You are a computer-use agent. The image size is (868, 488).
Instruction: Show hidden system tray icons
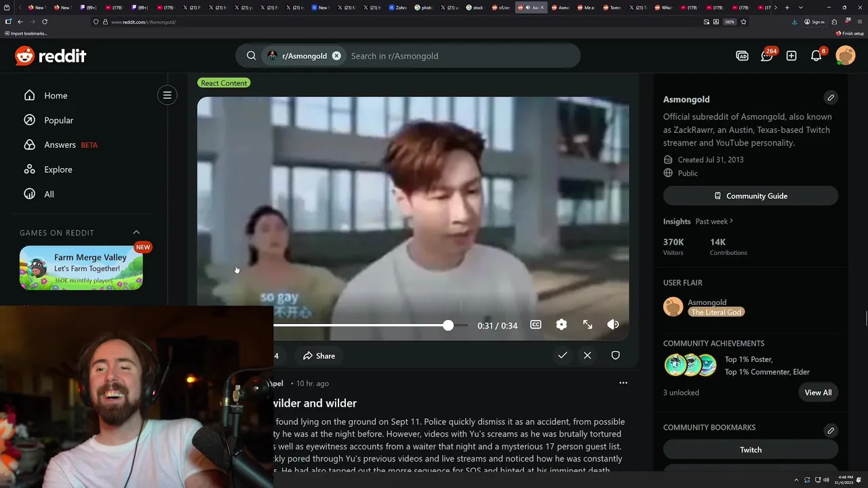click(797, 480)
